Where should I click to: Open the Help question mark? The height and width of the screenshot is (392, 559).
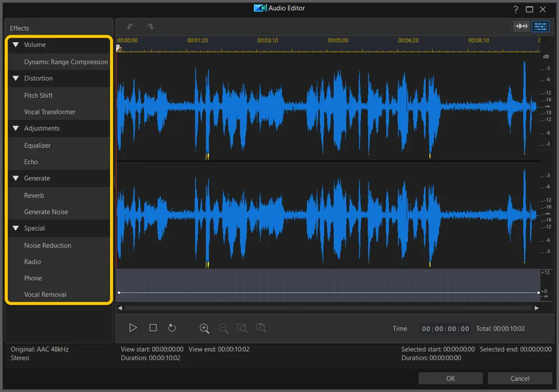point(515,9)
